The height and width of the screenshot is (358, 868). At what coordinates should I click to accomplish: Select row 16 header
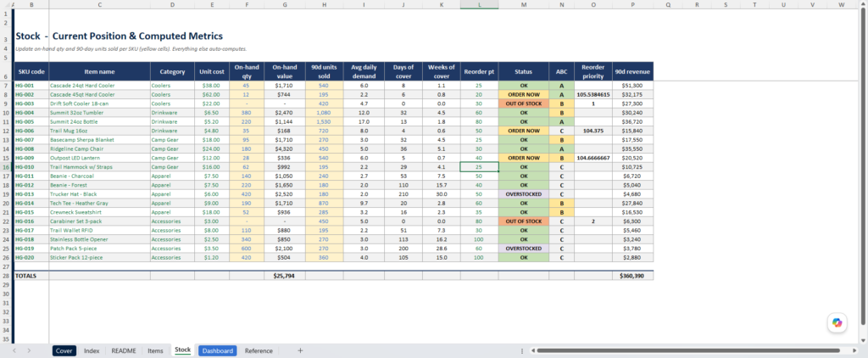6,167
